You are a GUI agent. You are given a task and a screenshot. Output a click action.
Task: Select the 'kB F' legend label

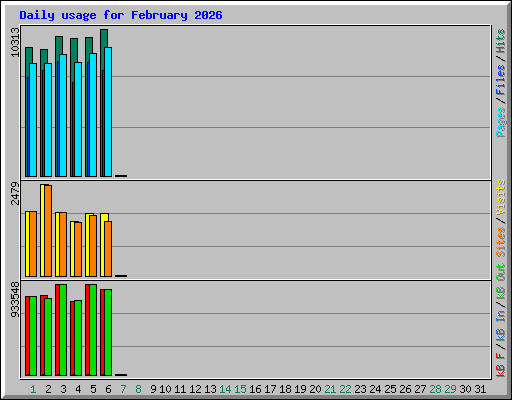pyautogui.click(x=501, y=365)
